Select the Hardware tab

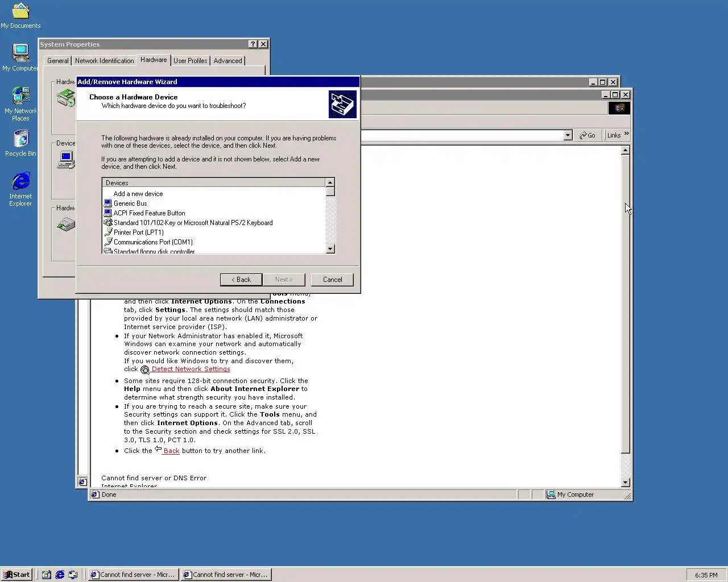coord(154,60)
